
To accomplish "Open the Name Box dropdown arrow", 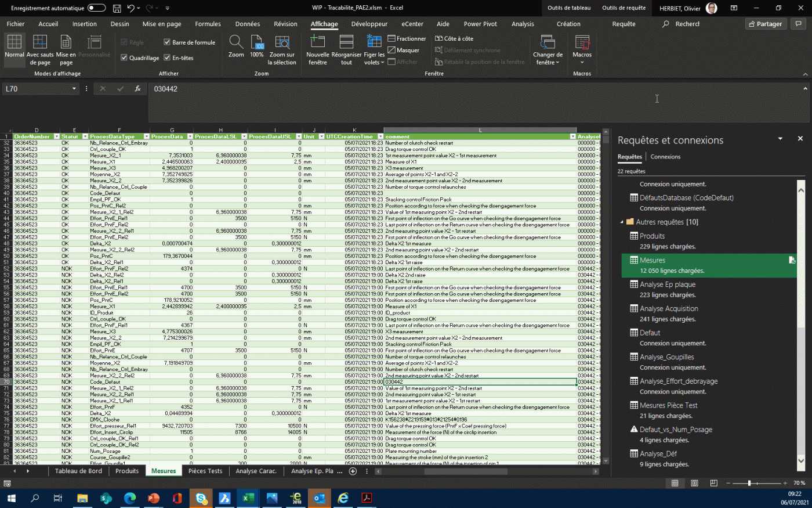I will coord(74,89).
